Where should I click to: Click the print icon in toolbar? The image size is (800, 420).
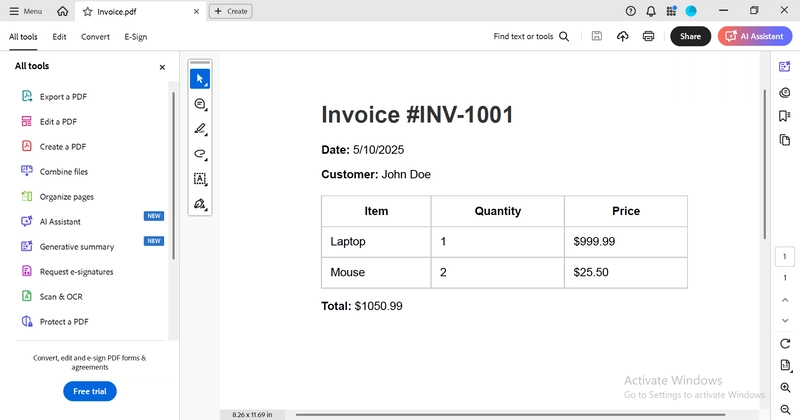point(648,36)
